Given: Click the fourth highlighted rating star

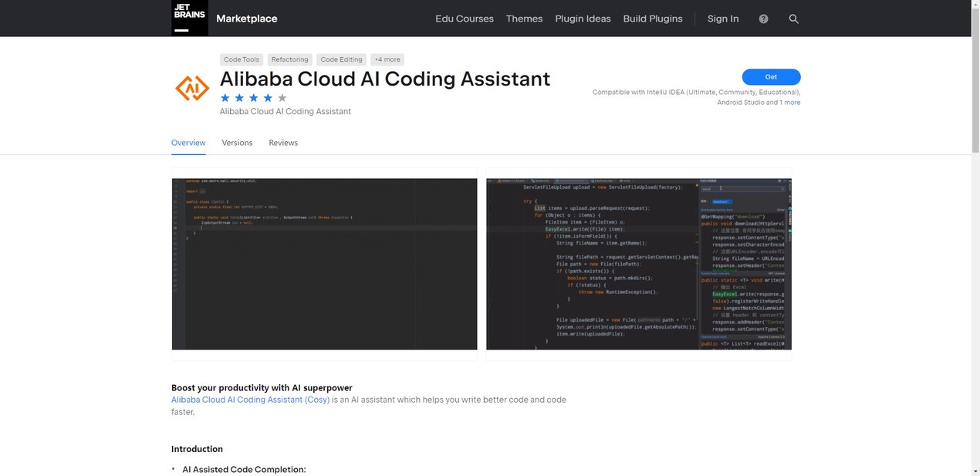Looking at the screenshot, I should 268,98.
